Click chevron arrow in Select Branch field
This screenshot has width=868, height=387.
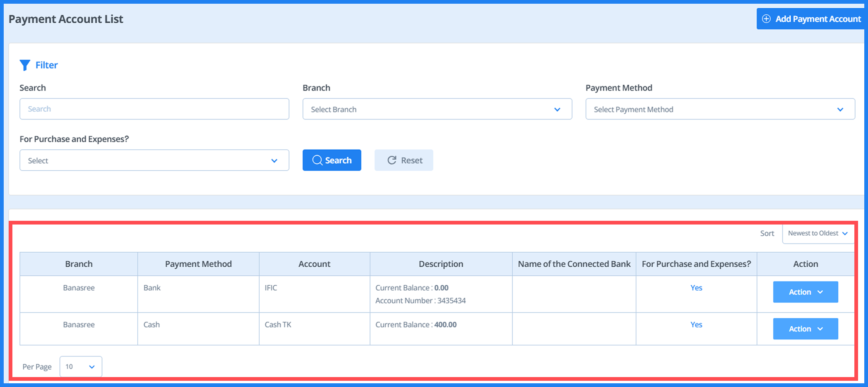[x=557, y=110]
